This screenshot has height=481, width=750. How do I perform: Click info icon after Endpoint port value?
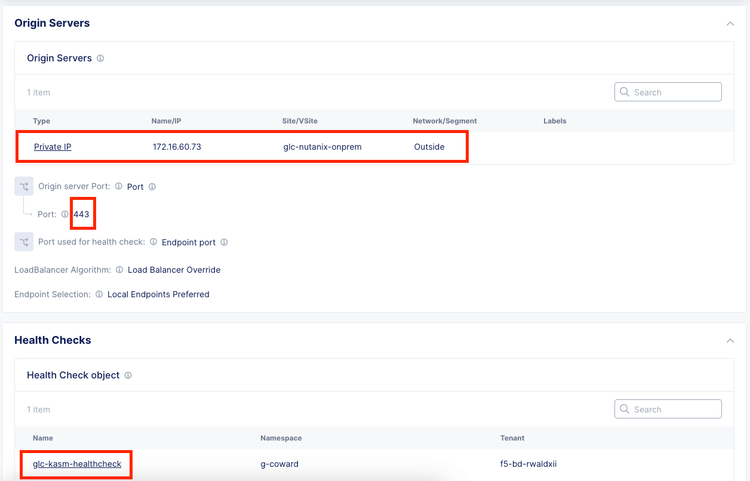pos(224,242)
